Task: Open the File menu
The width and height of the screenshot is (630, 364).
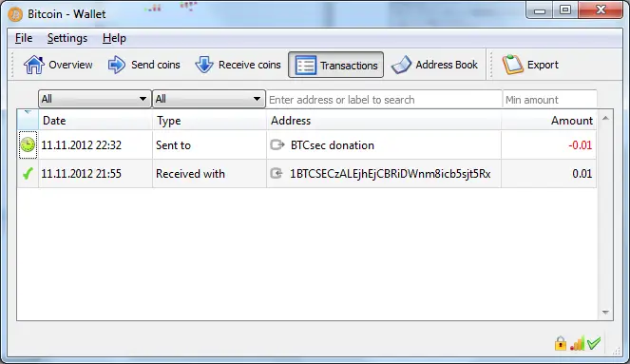Action: [24, 38]
